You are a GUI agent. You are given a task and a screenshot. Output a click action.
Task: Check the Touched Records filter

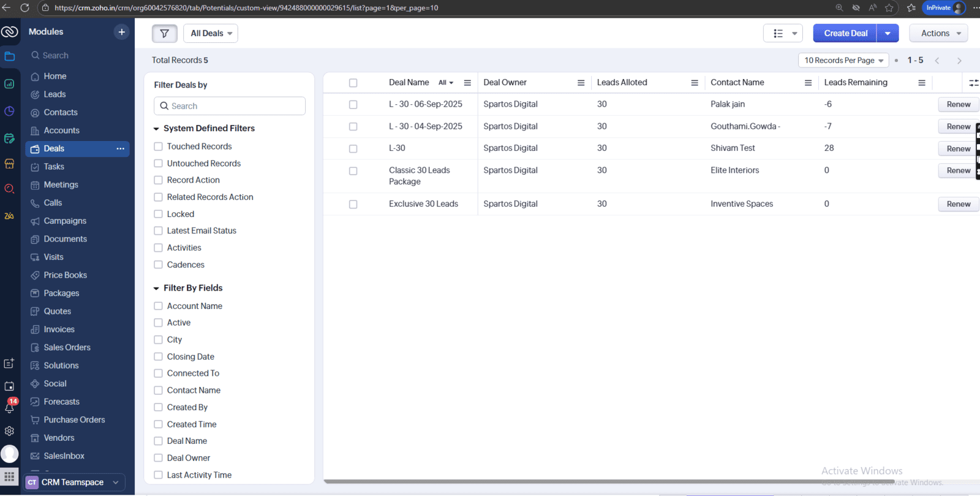click(159, 147)
